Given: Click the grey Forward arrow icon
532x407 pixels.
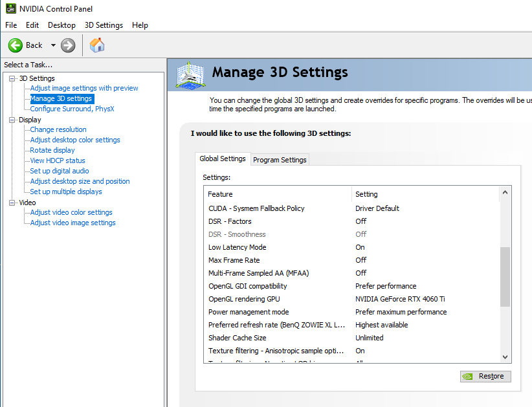Looking at the screenshot, I should pos(68,45).
